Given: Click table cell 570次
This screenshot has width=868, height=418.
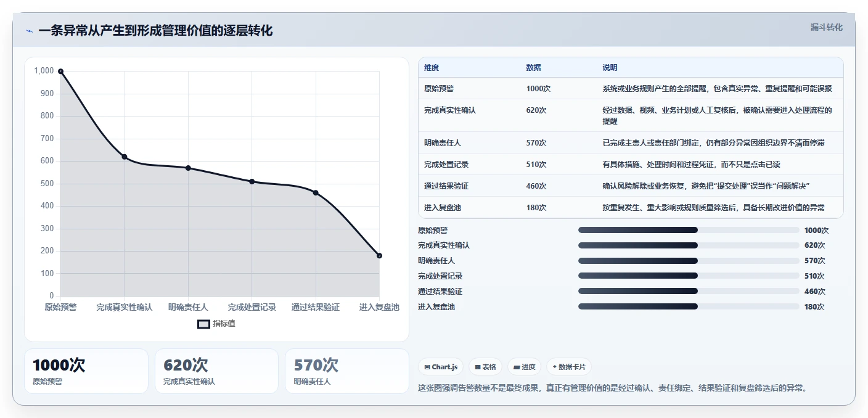Looking at the screenshot, I should pos(536,143).
